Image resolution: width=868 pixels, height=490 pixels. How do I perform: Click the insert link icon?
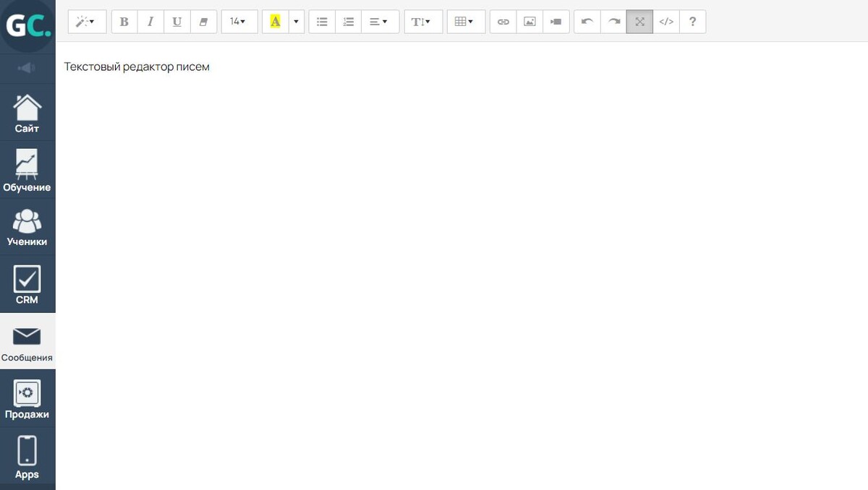coord(503,22)
